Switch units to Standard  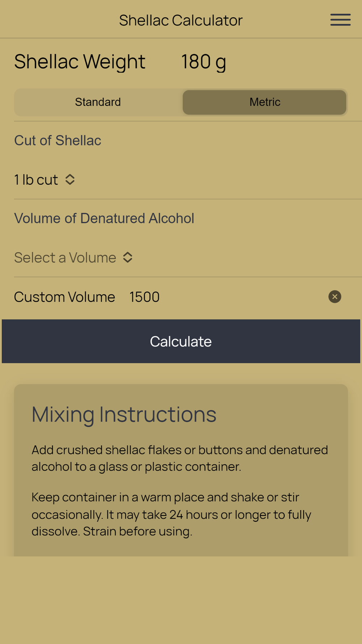[98, 102]
